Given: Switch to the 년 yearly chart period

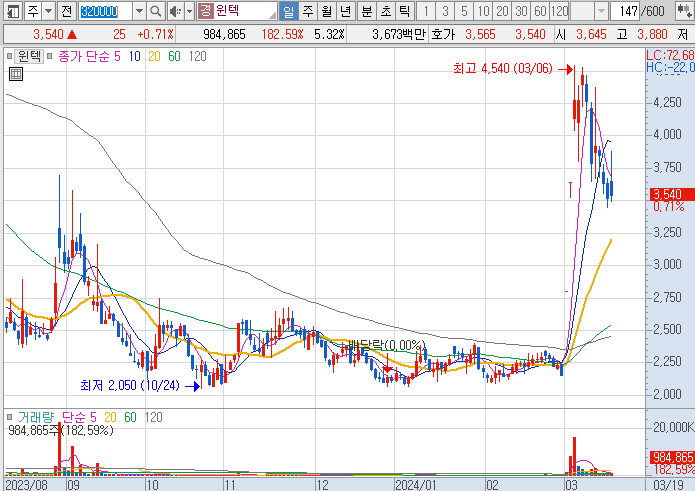Looking at the screenshot, I should (345, 11).
